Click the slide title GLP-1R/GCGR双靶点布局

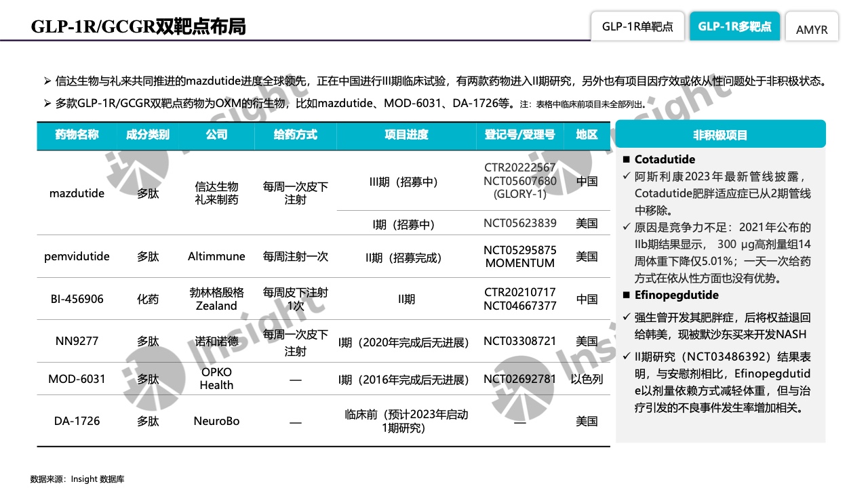point(138,26)
